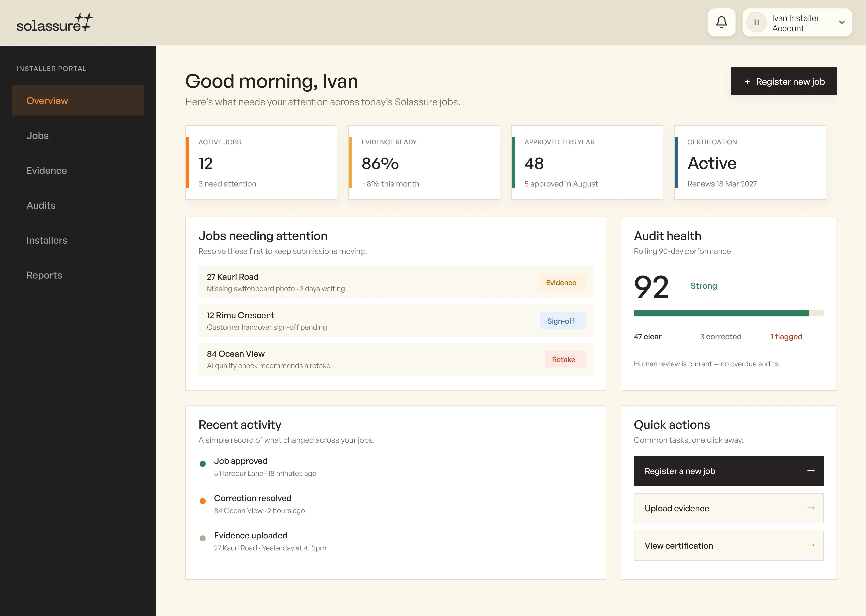Viewport: 866px width, 616px height.
Task: Open the Approved This Year card
Action: [x=587, y=162]
